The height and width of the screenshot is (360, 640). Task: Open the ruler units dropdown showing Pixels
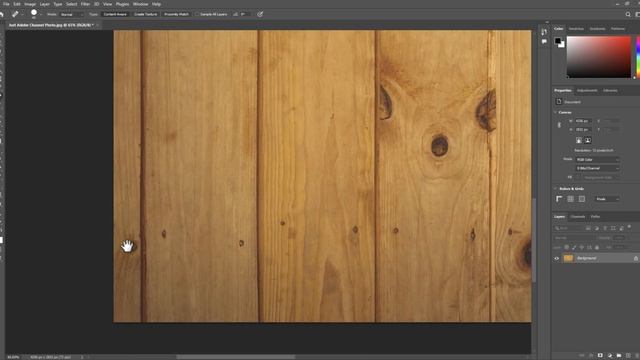606,199
